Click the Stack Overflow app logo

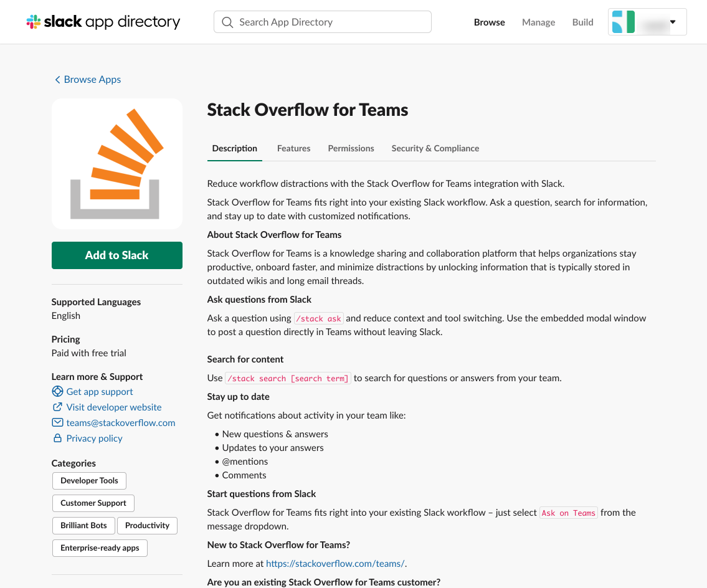[x=117, y=164]
